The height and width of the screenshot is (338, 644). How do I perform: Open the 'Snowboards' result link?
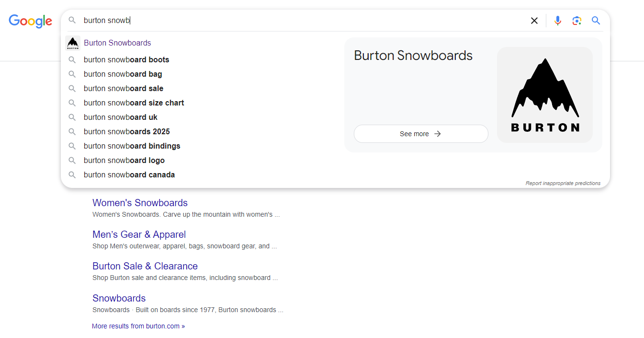[x=119, y=298]
